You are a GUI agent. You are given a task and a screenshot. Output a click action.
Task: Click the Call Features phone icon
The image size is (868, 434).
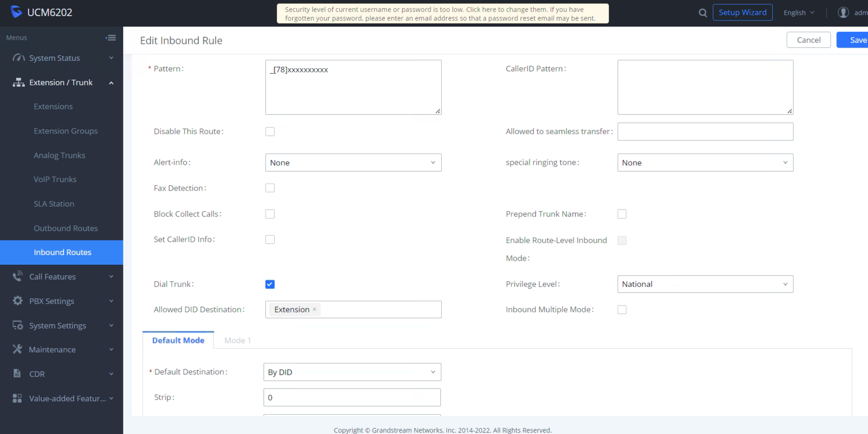tap(18, 276)
